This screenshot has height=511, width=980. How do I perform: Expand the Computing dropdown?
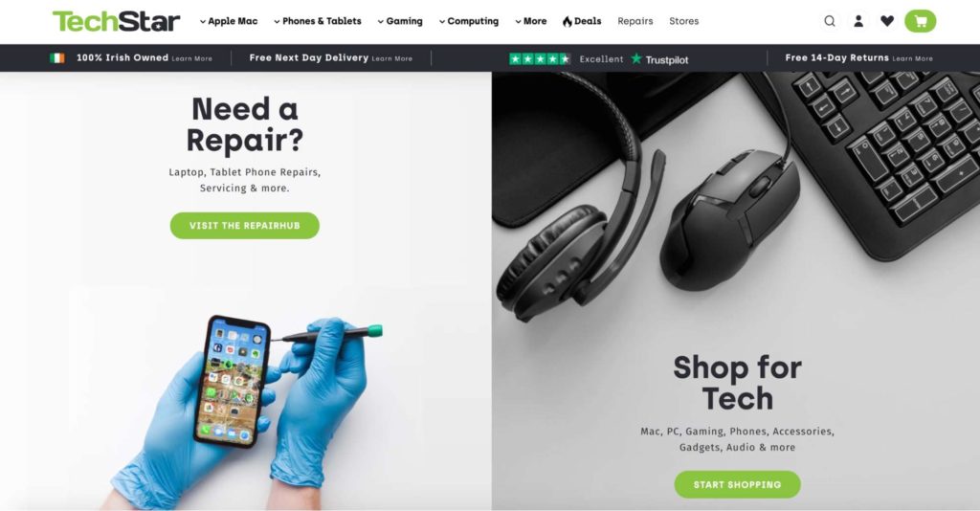tap(469, 21)
